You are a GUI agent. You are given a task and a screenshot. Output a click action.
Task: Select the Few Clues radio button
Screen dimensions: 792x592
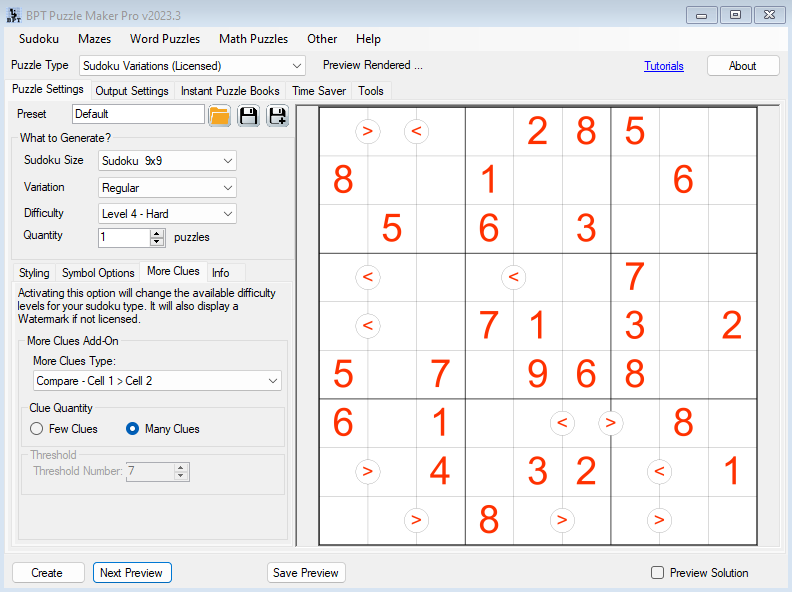tap(37, 429)
